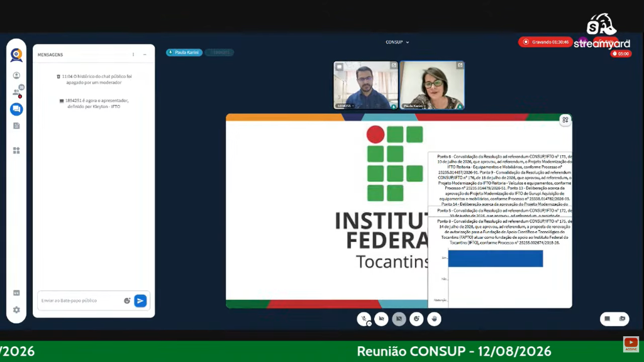Toggle closed captions icon in sidebar
The width and height of the screenshot is (644, 362).
point(16,293)
